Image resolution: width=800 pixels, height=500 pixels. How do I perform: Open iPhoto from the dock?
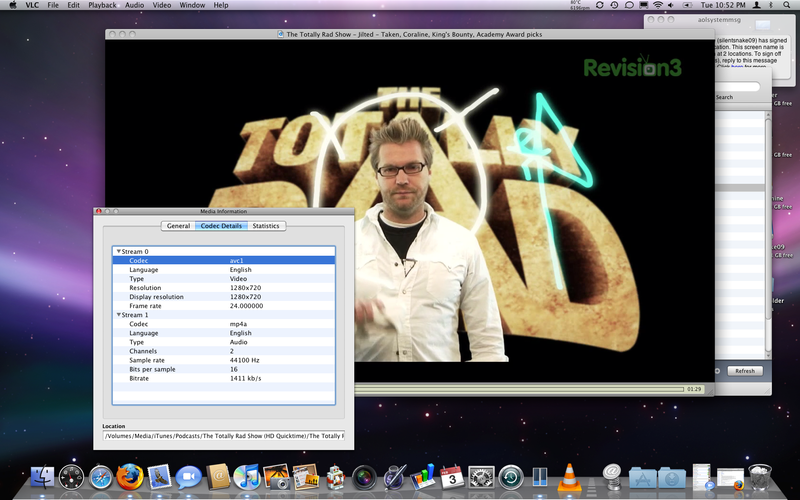click(x=277, y=477)
